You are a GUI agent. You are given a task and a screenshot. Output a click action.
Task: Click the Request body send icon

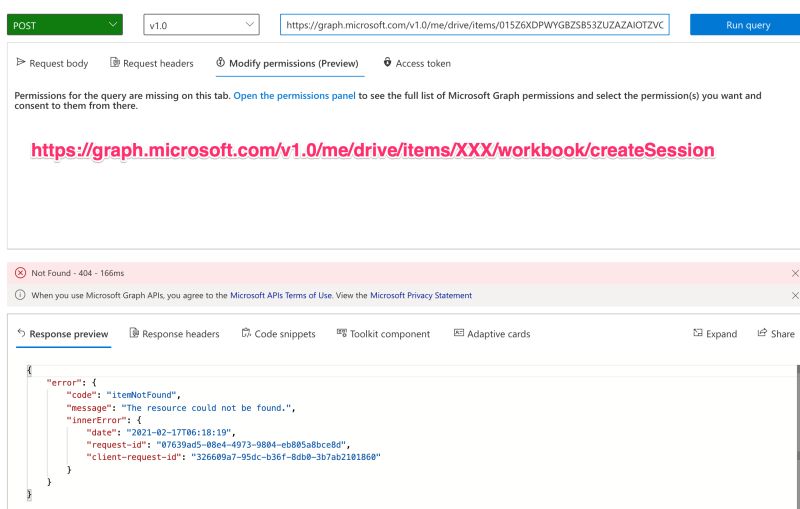point(21,62)
